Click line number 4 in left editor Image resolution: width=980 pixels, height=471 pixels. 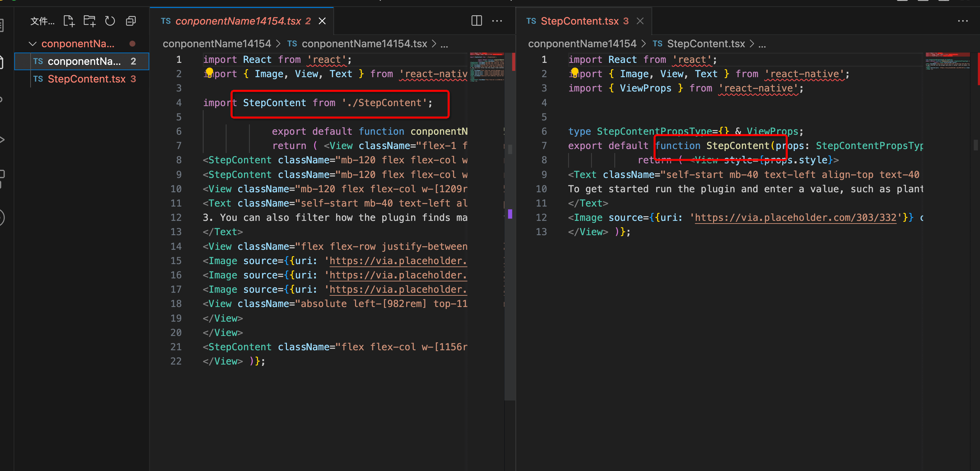(x=179, y=103)
